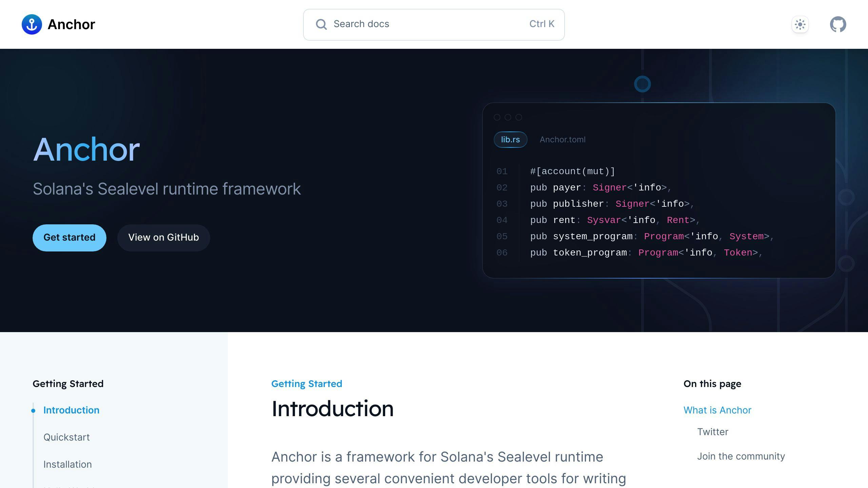
Task: Click the Introduction page heading
Action: 333,408
